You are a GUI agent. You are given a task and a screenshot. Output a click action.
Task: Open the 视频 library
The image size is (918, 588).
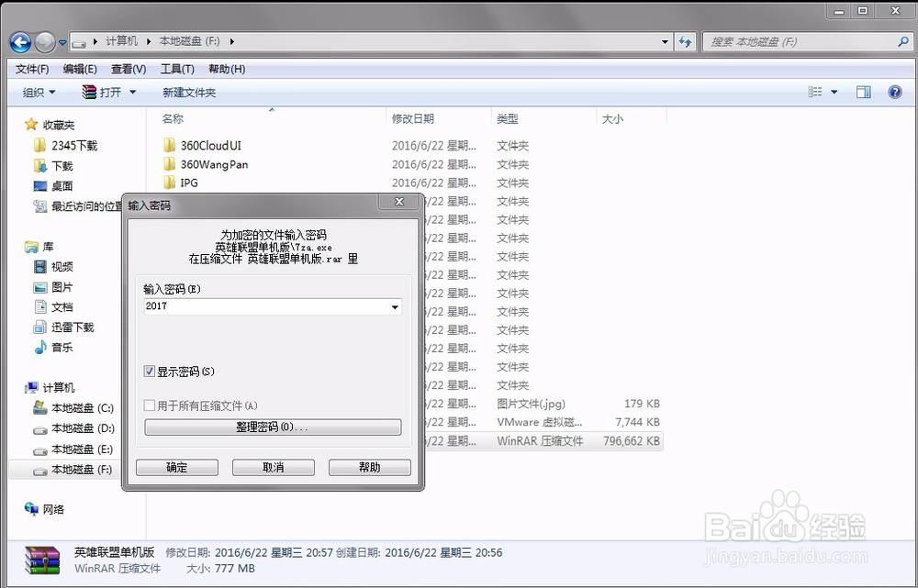pos(53,267)
